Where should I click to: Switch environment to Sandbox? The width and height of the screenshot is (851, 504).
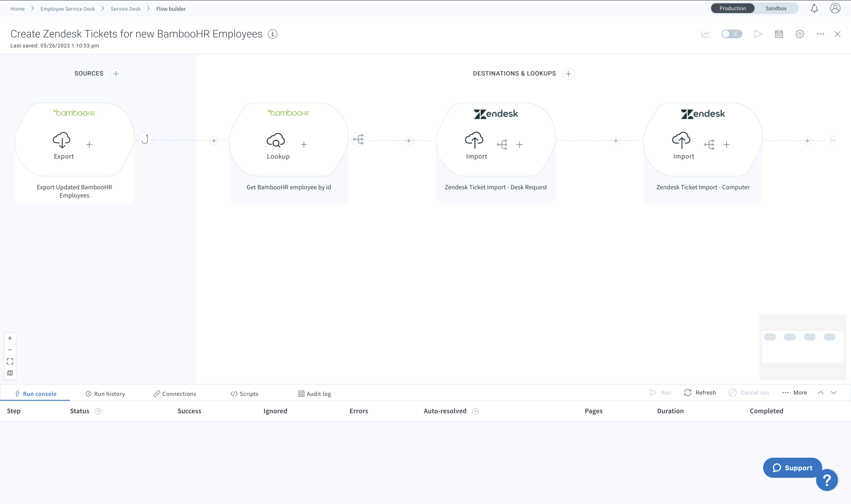776,9
